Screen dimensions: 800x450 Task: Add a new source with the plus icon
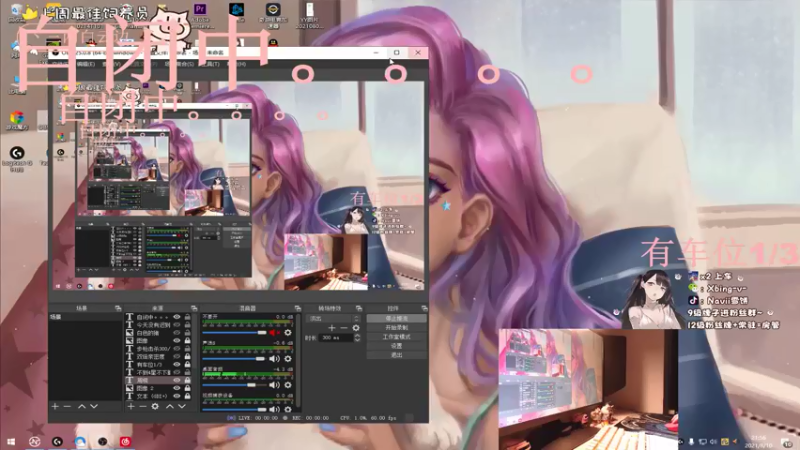[131, 406]
